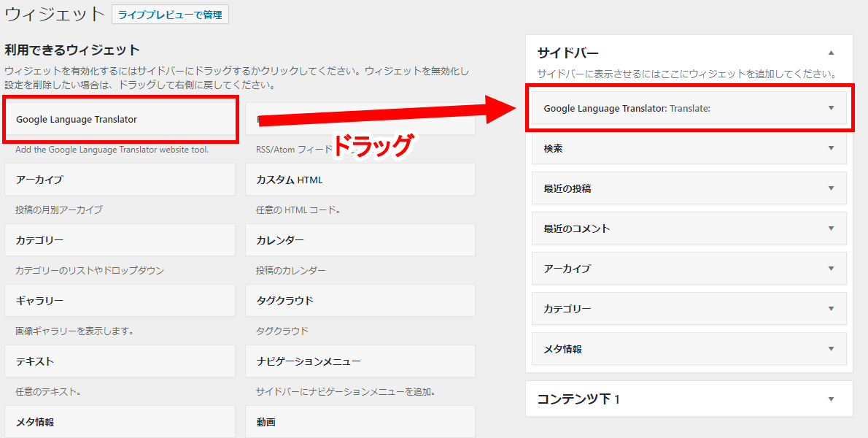Expand the カテゴリー sidebar widget arrow
The height and width of the screenshot is (438, 868).
pyautogui.click(x=830, y=309)
